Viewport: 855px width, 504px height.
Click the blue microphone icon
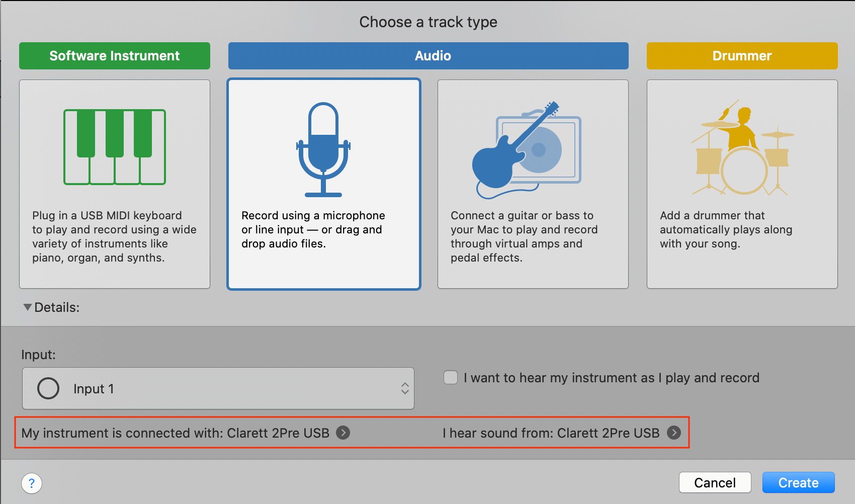pyautogui.click(x=323, y=148)
